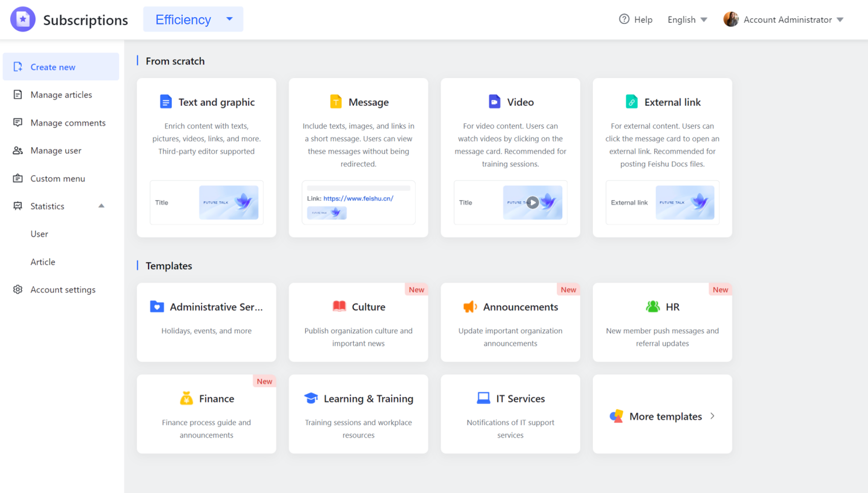868x493 pixels.
Task: Open the HR template card
Action: [x=662, y=323]
